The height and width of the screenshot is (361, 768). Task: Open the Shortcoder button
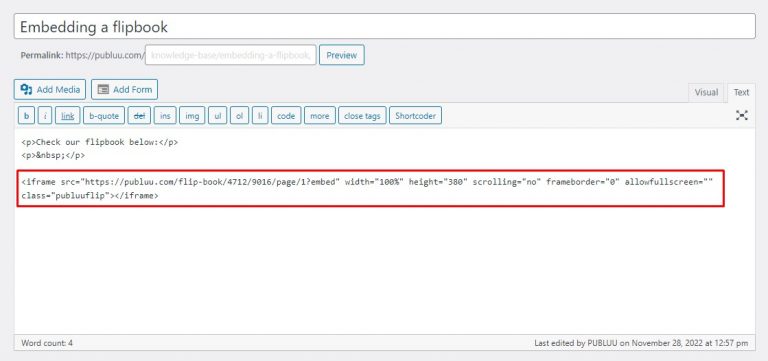click(415, 116)
